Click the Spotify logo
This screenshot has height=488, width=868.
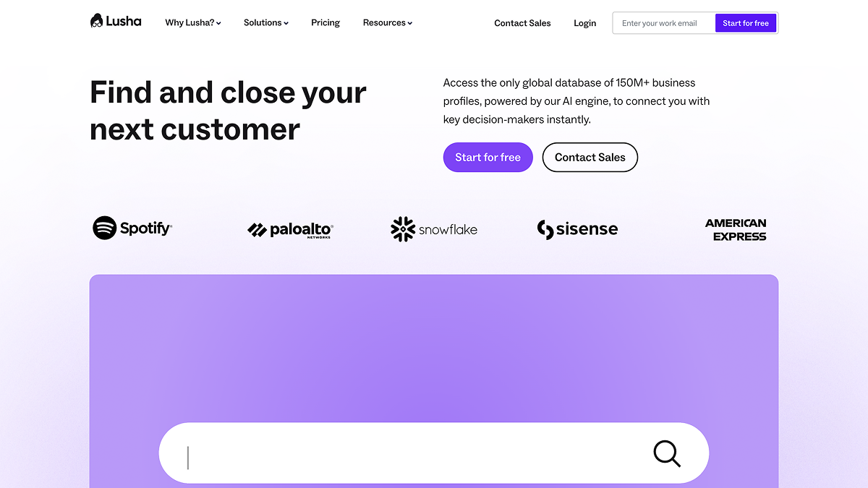[x=132, y=228]
